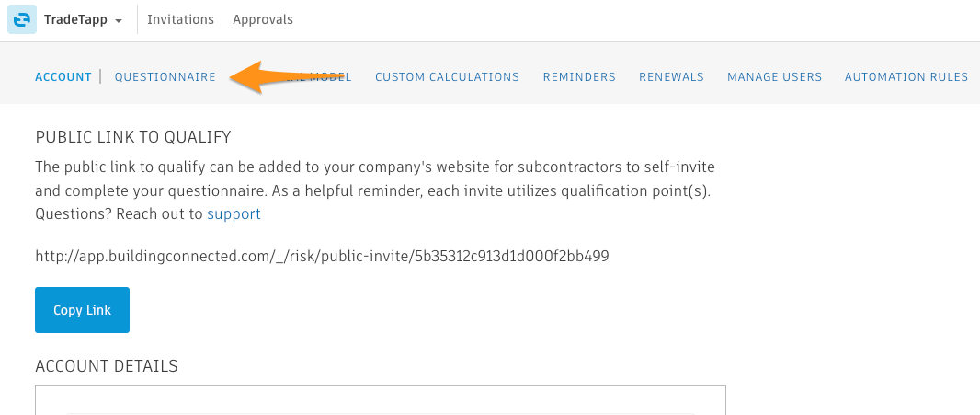Viewport: 980px width, 415px height.
Task: Open the RENEWALS tab
Action: 671,77
